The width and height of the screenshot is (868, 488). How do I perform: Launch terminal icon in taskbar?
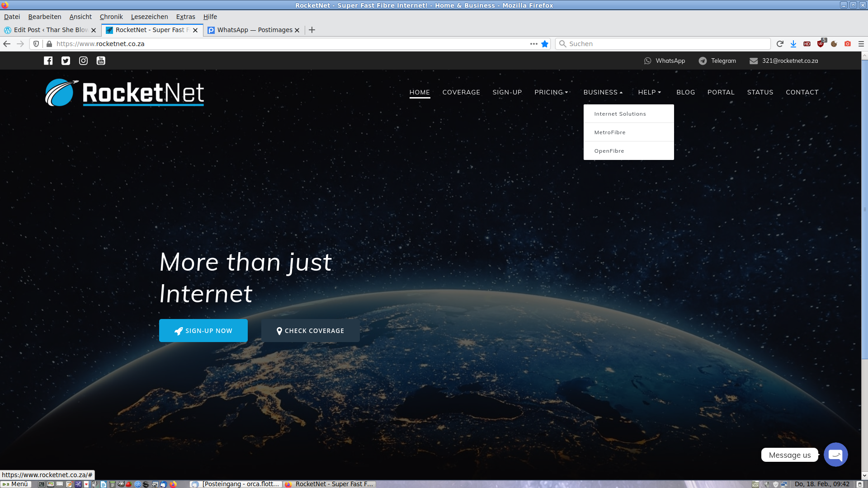(42, 484)
